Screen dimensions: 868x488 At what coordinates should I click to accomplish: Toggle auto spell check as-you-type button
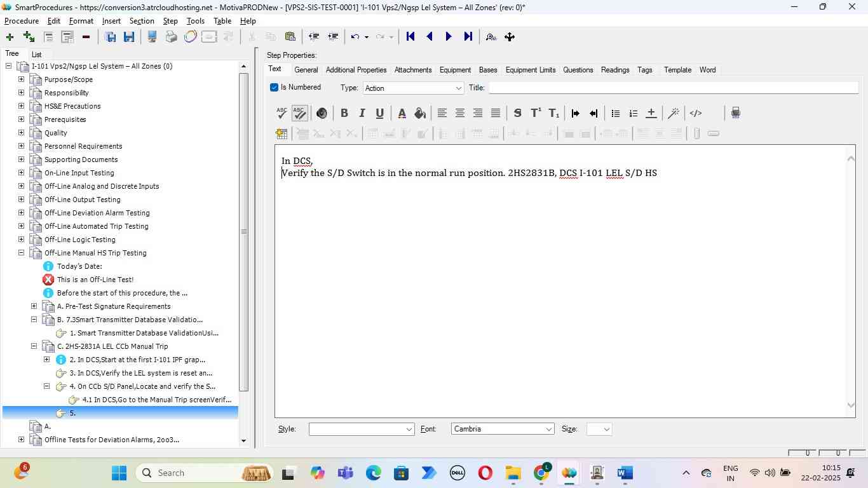(299, 113)
